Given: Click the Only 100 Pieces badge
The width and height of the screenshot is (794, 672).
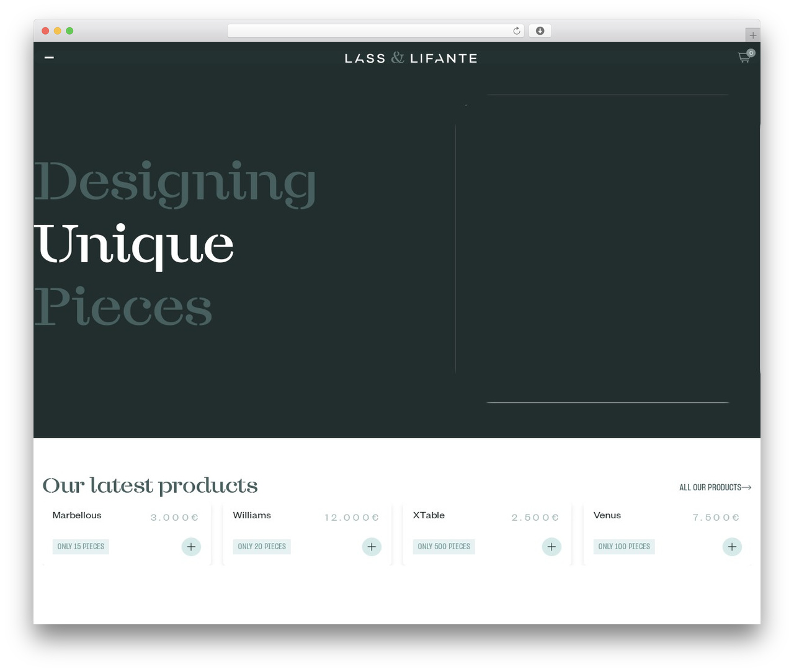Looking at the screenshot, I should pos(624,547).
